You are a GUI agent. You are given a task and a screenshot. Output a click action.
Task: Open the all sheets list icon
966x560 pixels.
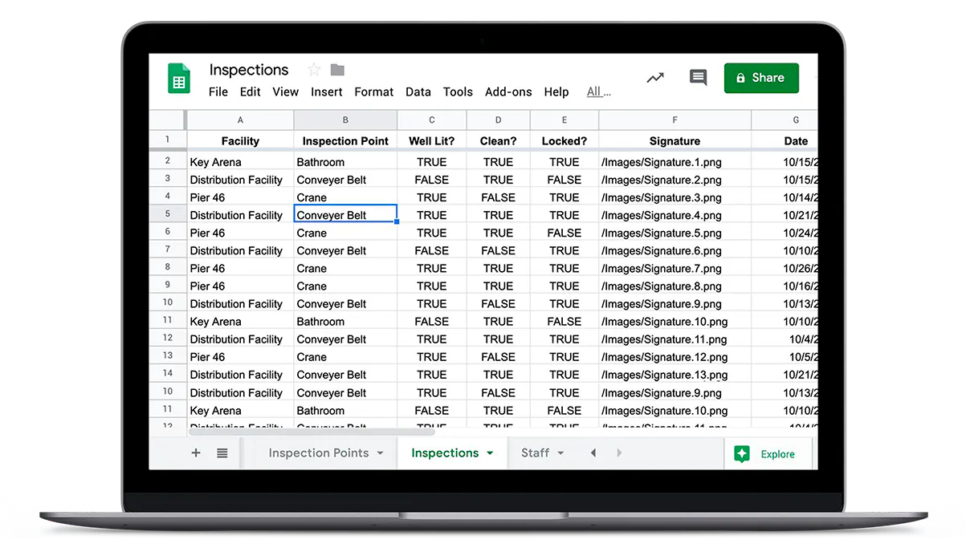[x=222, y=453]
